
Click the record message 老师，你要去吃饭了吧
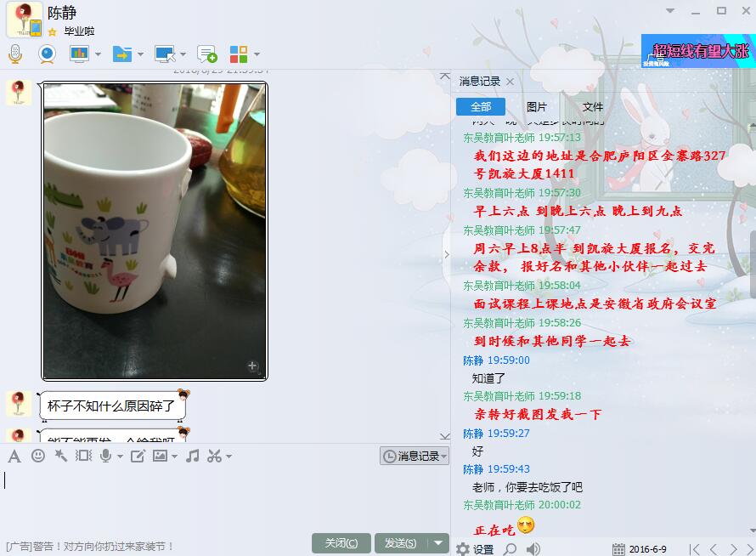tap(527, 487)
